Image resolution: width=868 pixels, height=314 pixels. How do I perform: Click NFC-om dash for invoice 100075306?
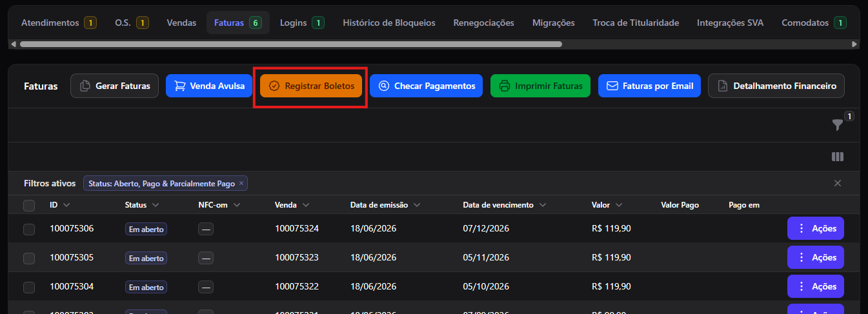pos(206,229)
